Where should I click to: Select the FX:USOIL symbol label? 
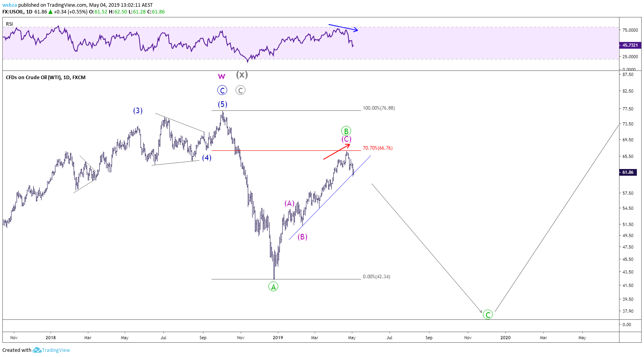[13, 12]
